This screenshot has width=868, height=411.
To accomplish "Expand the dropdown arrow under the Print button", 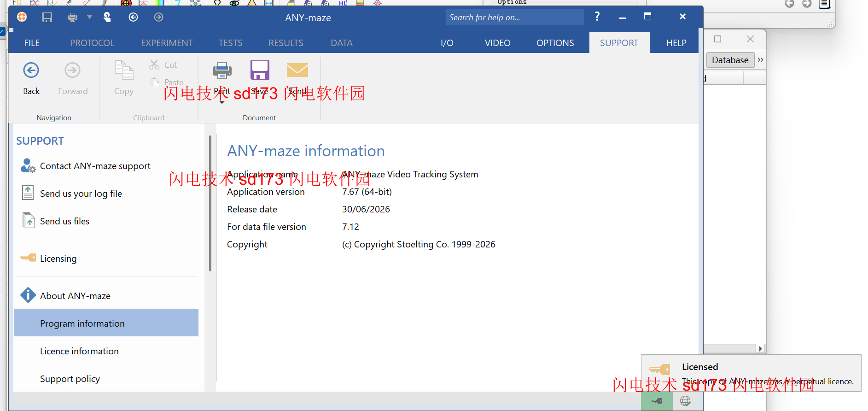I will point(222,102).
